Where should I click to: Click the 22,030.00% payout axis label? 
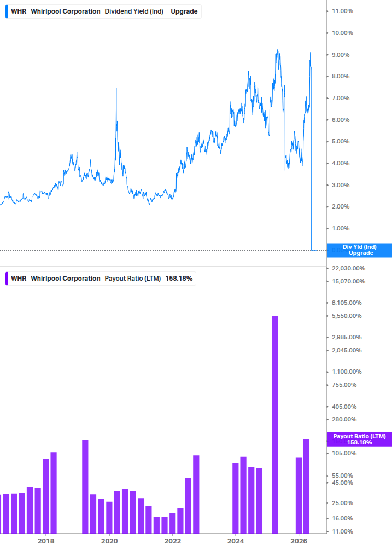pos(348,268)
